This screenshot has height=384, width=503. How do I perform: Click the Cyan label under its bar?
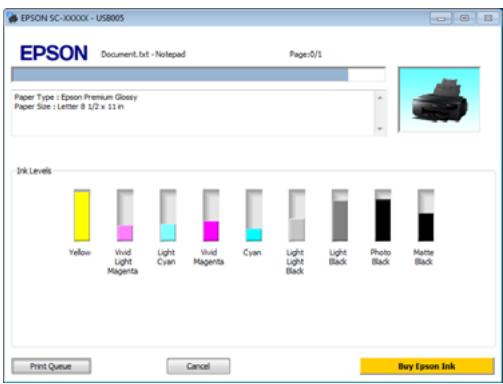click(x=252, y=253)
